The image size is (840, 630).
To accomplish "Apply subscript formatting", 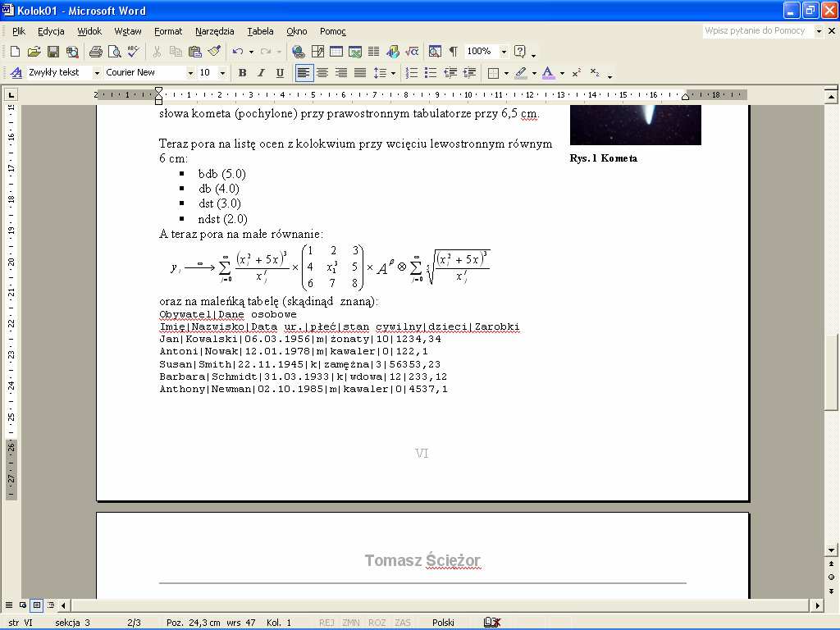I will (x=595, y=72).
